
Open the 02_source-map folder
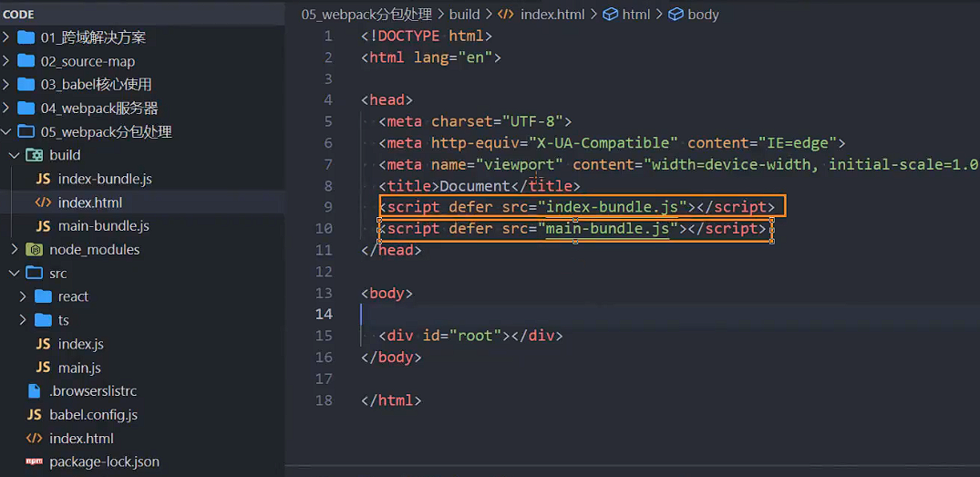tap(88, 61)
